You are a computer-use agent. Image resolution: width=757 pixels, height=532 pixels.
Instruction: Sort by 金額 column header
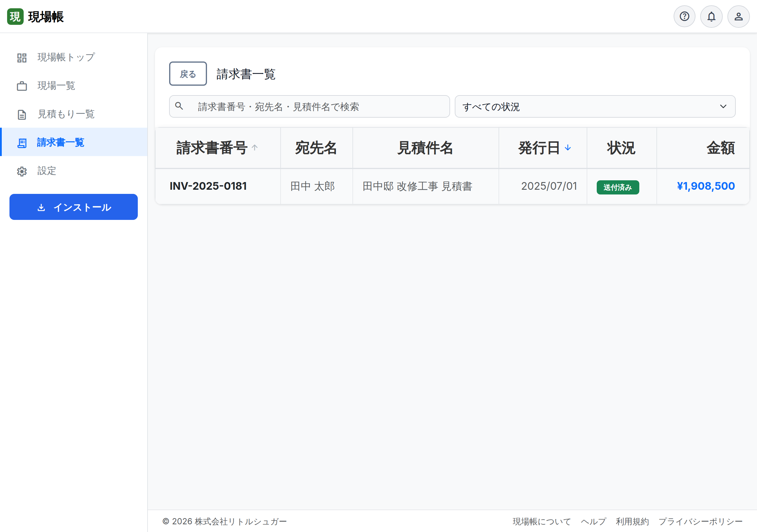(703, 148)
